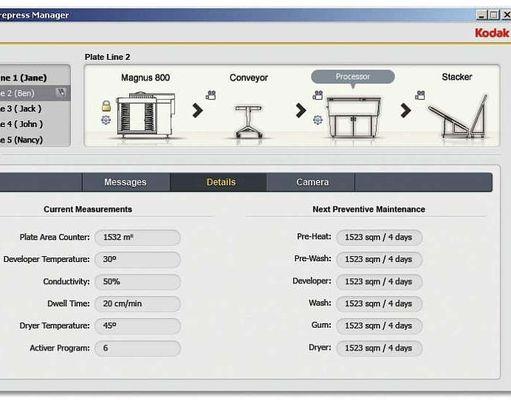
Task: Select the Details tab
Action: pyautogui.click(x=220, y=182)
